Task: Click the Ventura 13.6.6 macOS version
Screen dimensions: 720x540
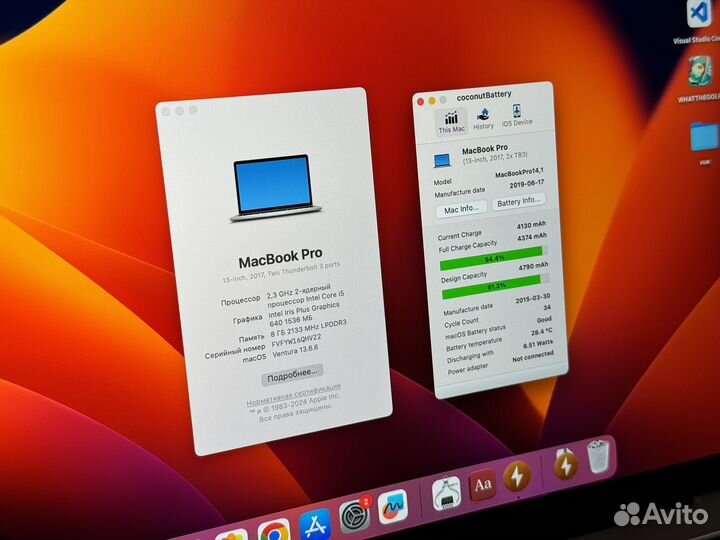Action: click(x=295, y=352)
